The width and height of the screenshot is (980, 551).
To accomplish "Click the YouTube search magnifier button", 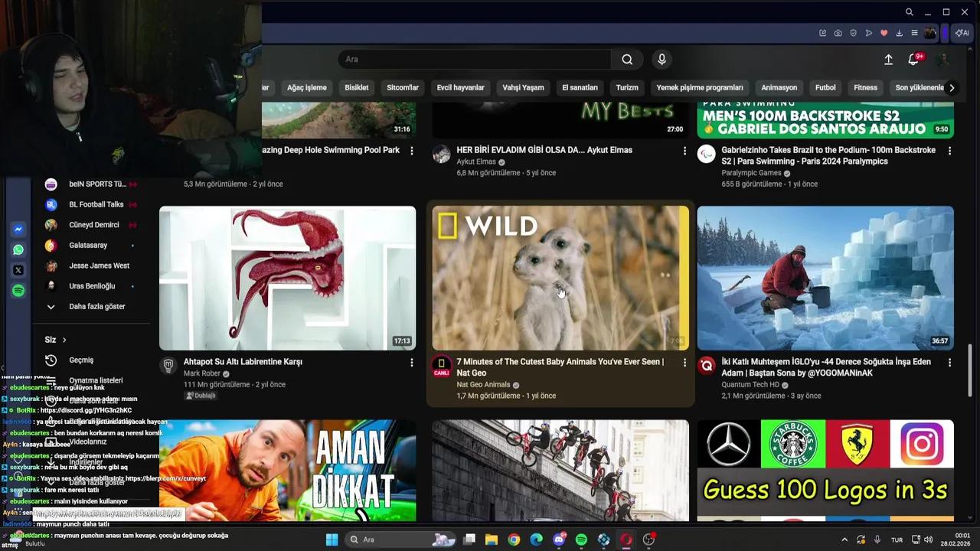I will tap(627, 60).
